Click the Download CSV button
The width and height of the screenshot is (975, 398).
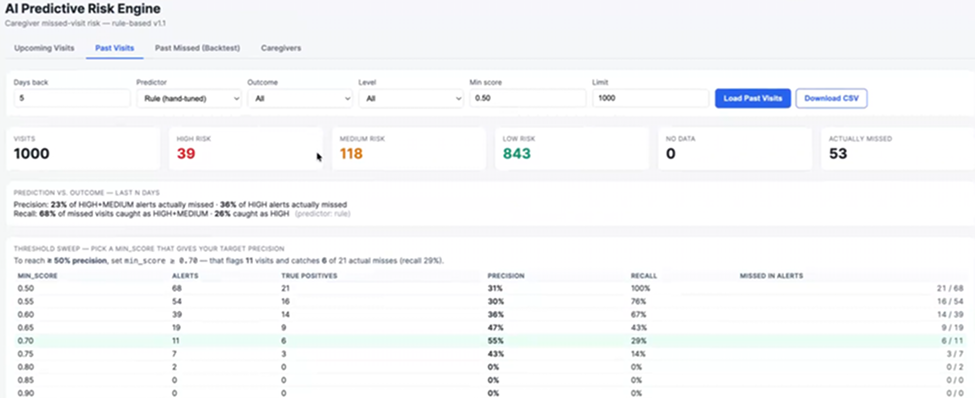point(831,98)
